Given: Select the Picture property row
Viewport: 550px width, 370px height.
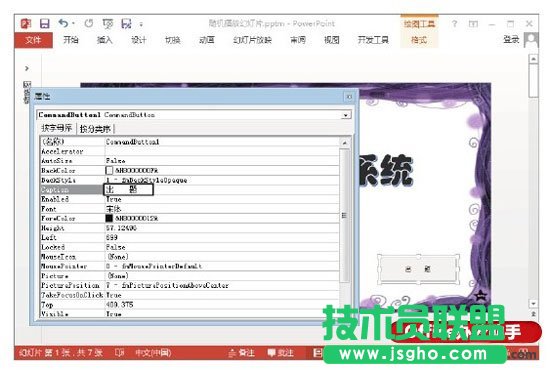Looking at the screenshot, I should 190,276.
